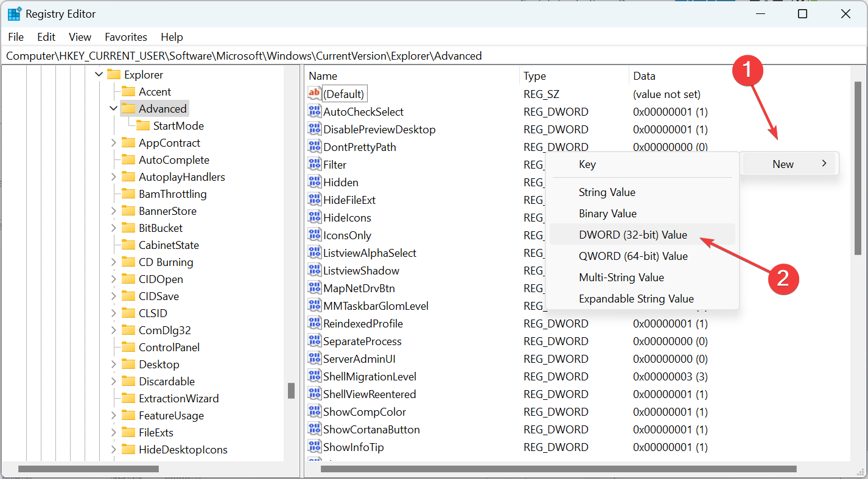The height and width of the screenshot is (479, 868).
Task: Select the BamThrottling key in tree
Action: 172,194
